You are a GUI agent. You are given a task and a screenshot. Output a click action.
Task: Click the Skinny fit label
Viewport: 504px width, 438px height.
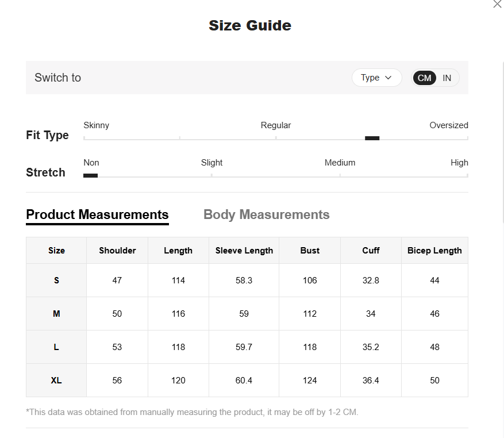pos(96,125)
